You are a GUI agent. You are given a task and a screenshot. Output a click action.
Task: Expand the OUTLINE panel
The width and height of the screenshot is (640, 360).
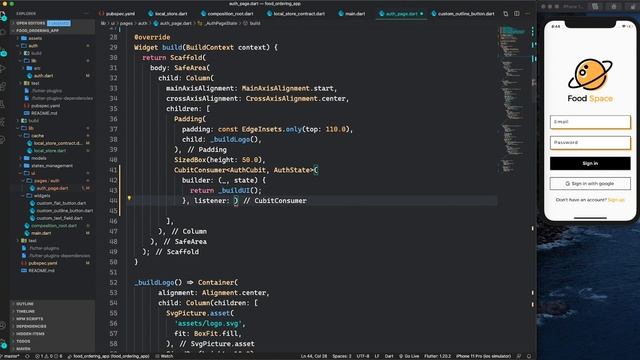tap(52, 304)
